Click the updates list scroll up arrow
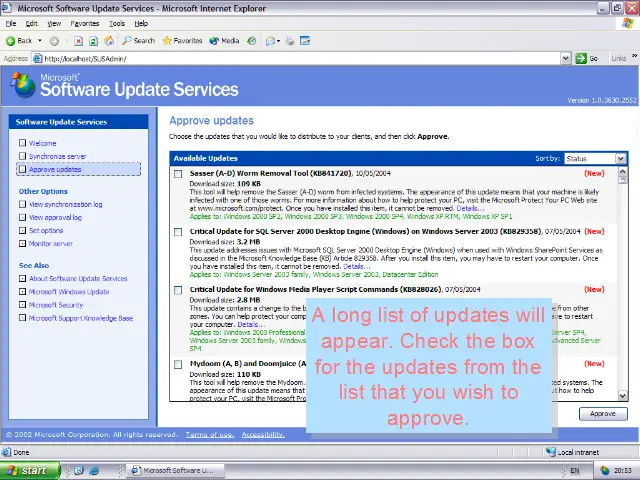Screen dimensions: 640x480 point(622,171)
